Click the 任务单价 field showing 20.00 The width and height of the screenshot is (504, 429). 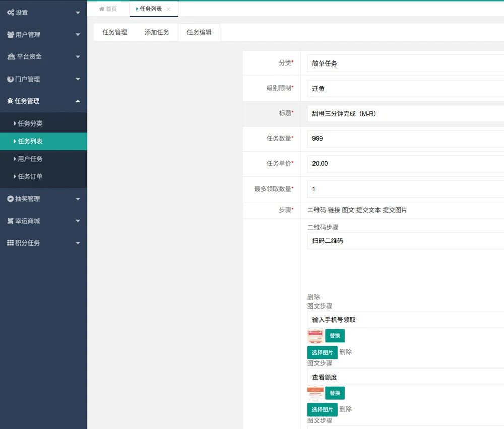tap(406, 164)
